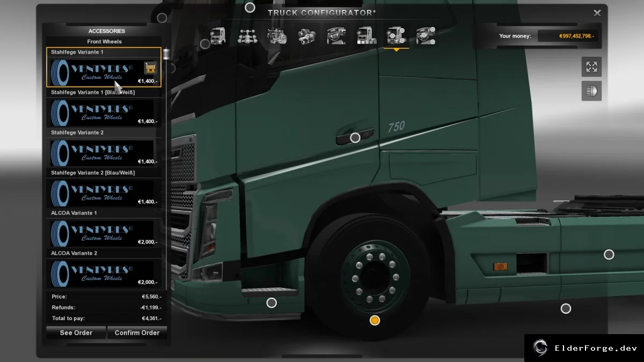
Task: Open the steering wheel interior tab
Action: [x=336, y=36]
